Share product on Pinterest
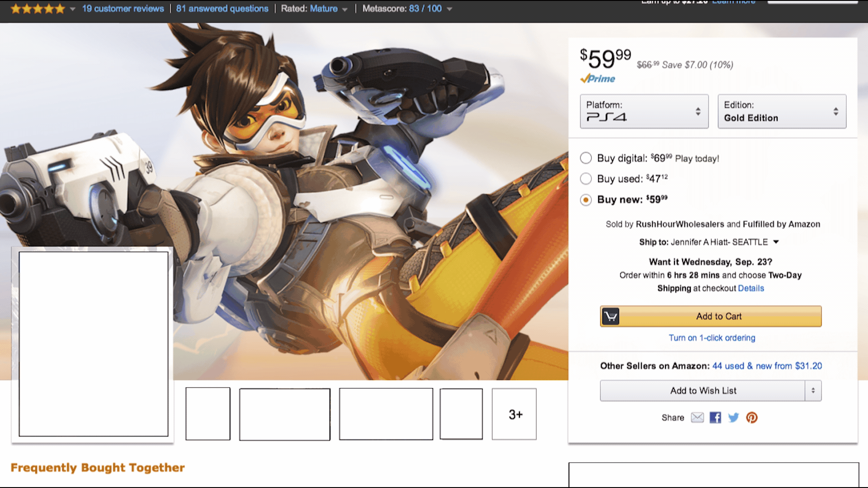The width and height of the screenshot is (868, 488). [x=751, y=418]
